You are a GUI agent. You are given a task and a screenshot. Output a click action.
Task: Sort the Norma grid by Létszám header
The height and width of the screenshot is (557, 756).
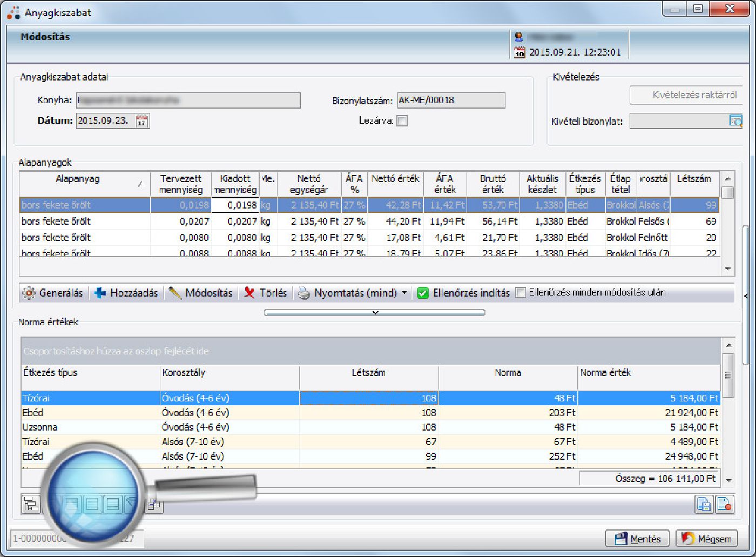[x=368, y=373]
